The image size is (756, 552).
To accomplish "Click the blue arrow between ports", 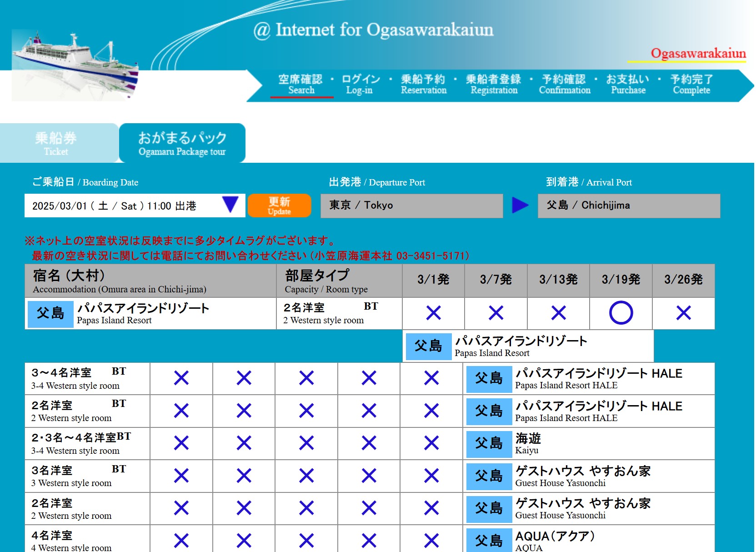I will tap(520, 205).
